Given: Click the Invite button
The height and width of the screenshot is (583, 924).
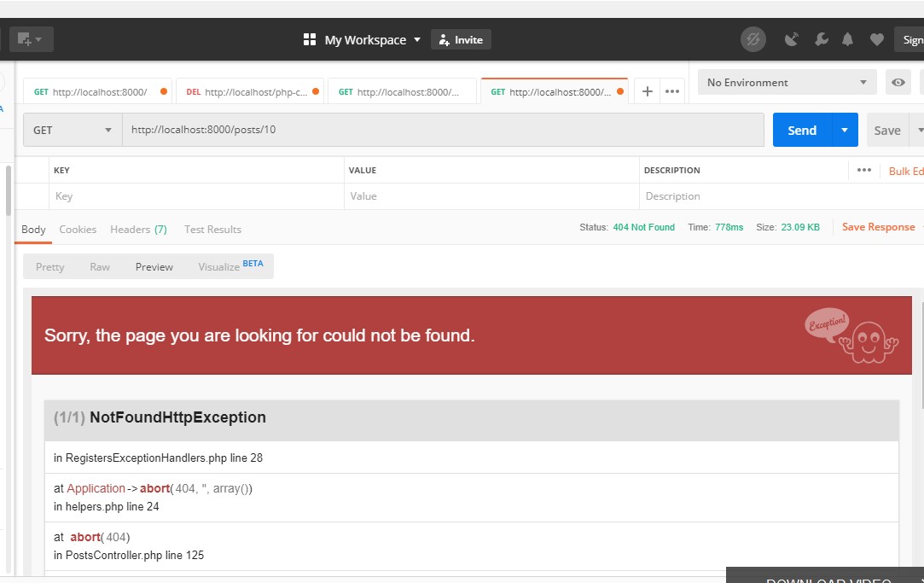Looking at the screenshot, I should tap(461, 39).
